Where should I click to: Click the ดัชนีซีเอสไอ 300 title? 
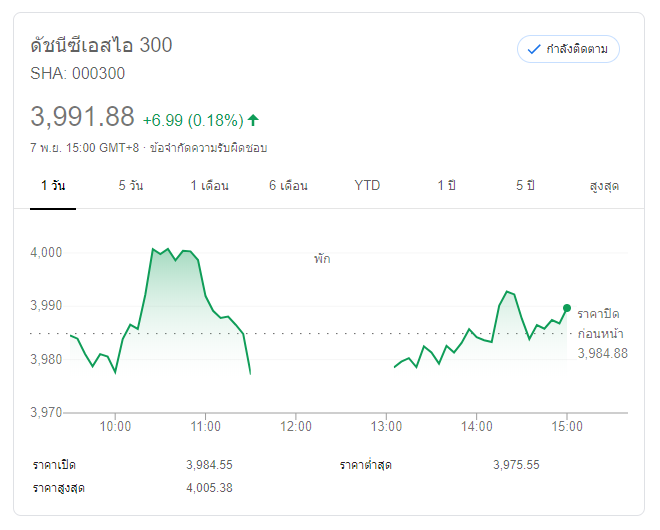click(x=101, y=45)
